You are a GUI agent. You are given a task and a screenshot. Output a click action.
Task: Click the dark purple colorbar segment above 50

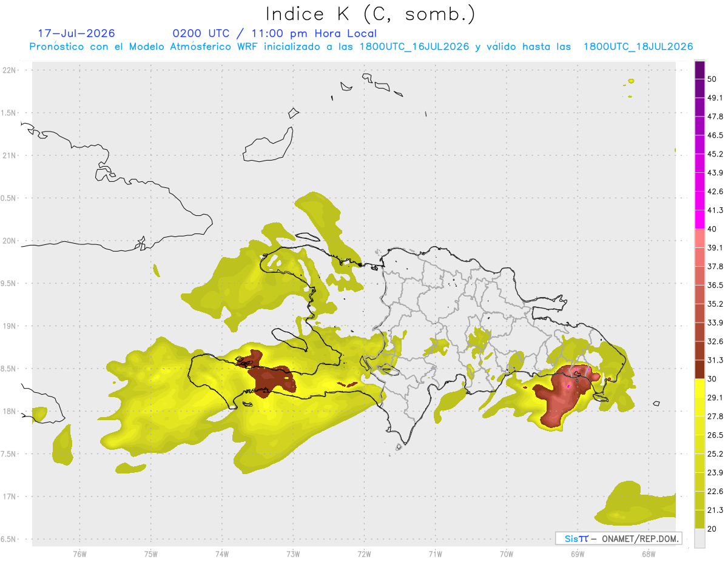(700, 70)
